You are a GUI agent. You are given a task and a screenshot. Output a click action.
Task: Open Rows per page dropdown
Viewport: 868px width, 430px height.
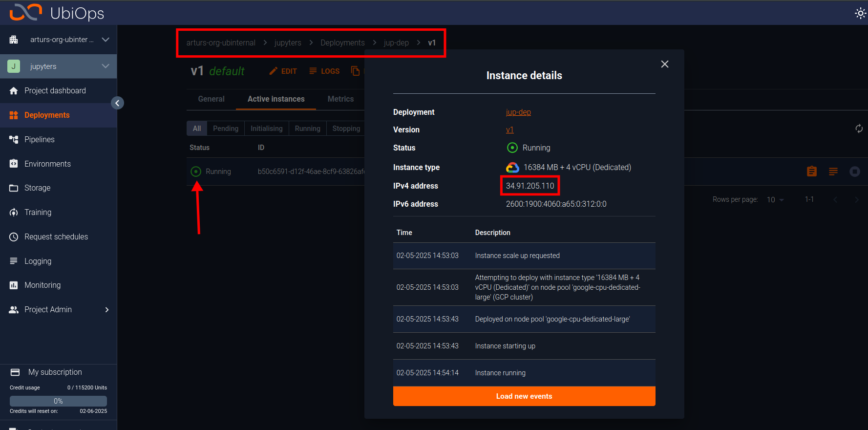(775, 200)
